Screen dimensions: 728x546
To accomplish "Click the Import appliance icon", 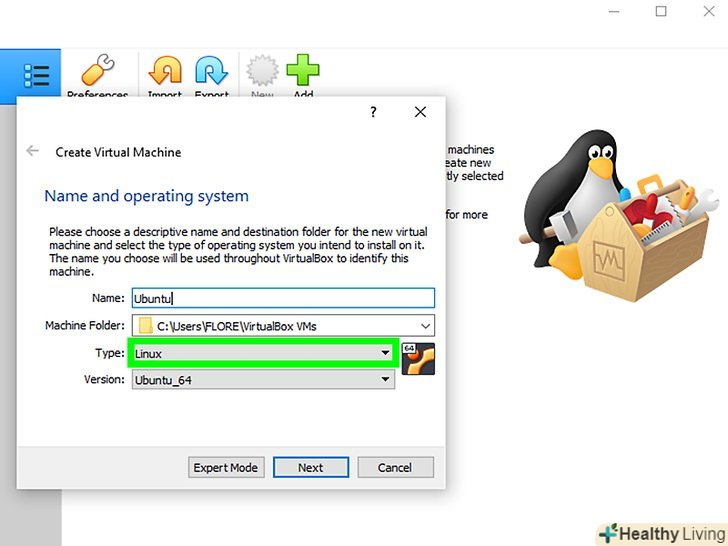I will pos(165,70).
